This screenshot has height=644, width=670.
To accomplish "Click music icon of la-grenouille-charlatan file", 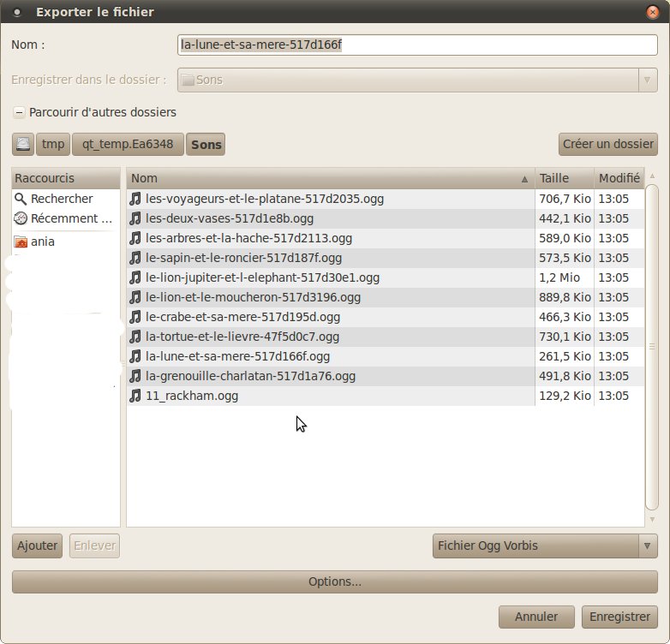I will [135, 376].
